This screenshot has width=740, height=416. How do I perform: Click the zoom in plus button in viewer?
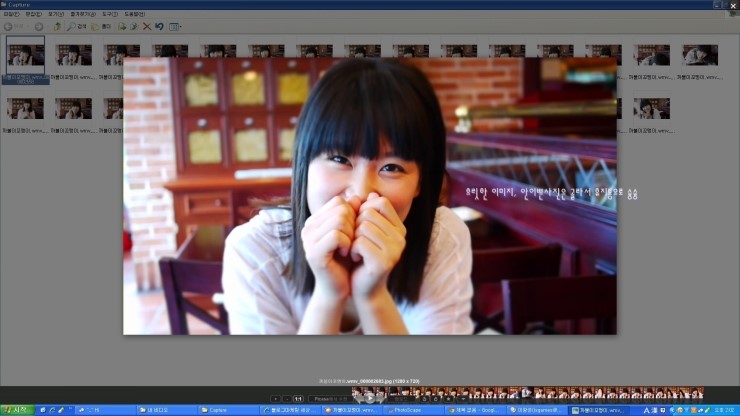276,399
